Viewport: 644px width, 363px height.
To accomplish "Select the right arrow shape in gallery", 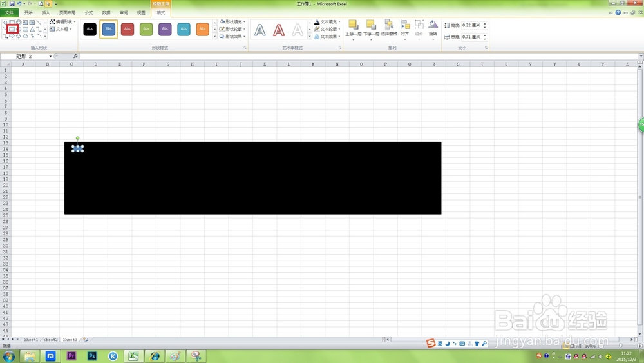I will (x=12, y=36).
